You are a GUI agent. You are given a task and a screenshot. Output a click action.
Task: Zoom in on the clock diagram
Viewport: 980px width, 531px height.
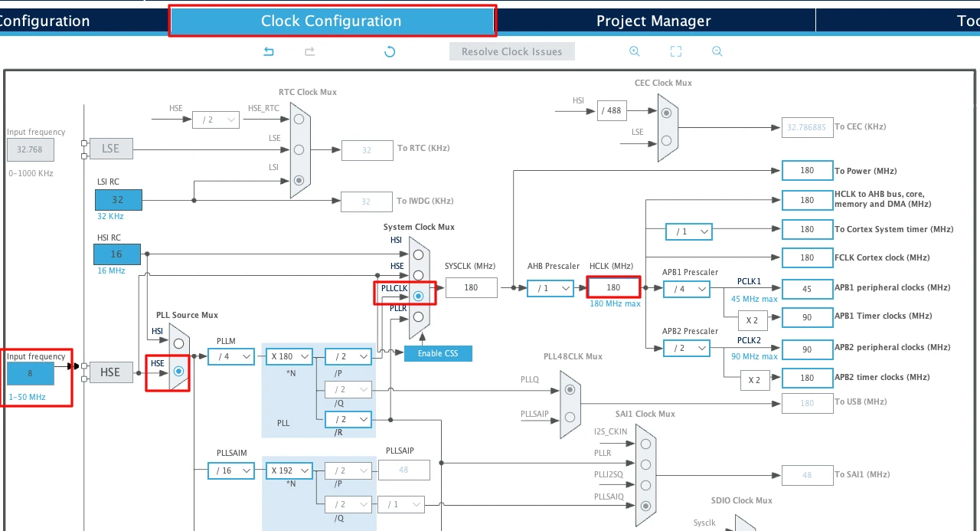point(634,51)
